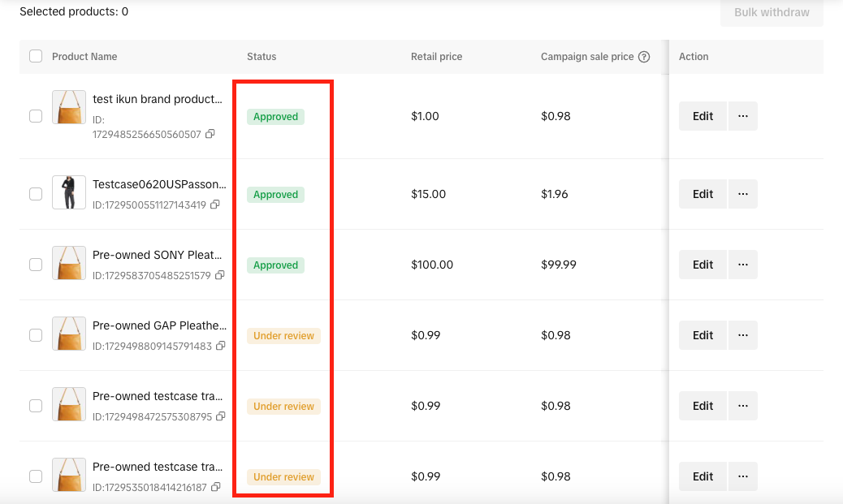
Task: Copy ID of Pre-owned SONY product
Action: coord(220,276)
